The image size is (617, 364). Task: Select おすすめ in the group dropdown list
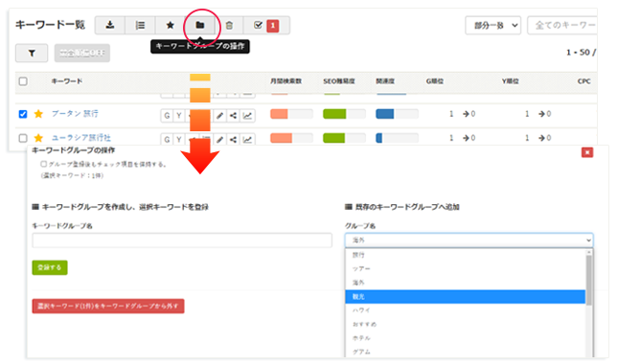pyautogui.click(x=466, y=325)
